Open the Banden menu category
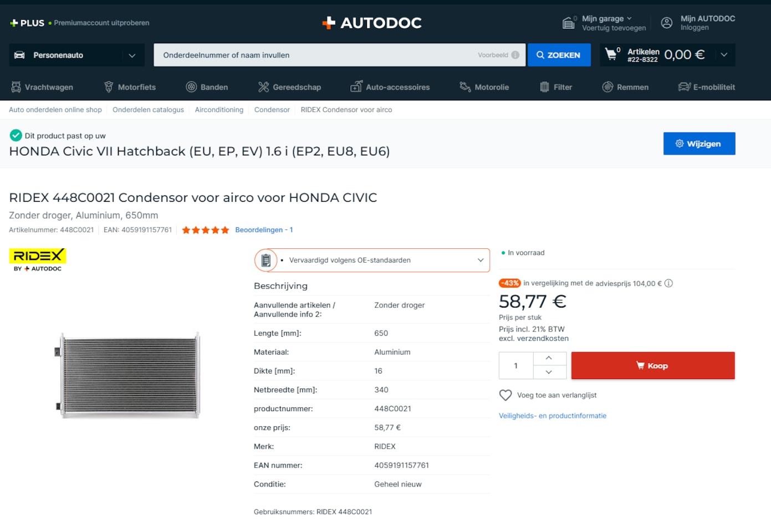Image resolution: width=771 pixels, height=532 pixels. (x=207, y=87)
